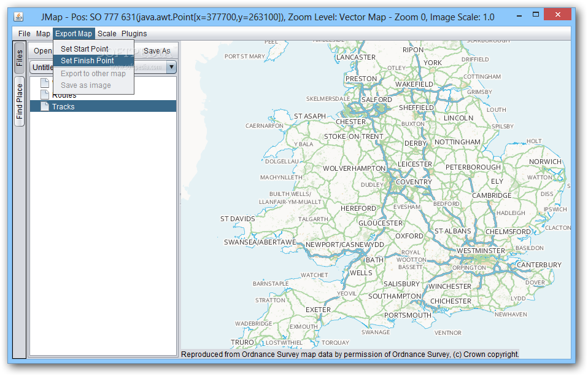588x376 pixels.
Task: Open the File menu
Action: pyautogui.click(x=25, y=34)
